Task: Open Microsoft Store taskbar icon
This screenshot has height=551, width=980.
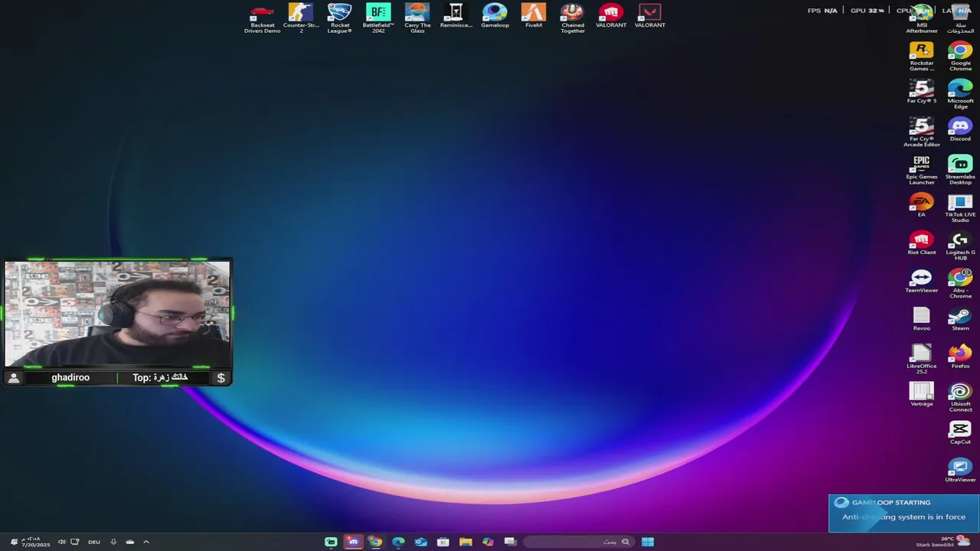Action: click(x=443, y=542)
